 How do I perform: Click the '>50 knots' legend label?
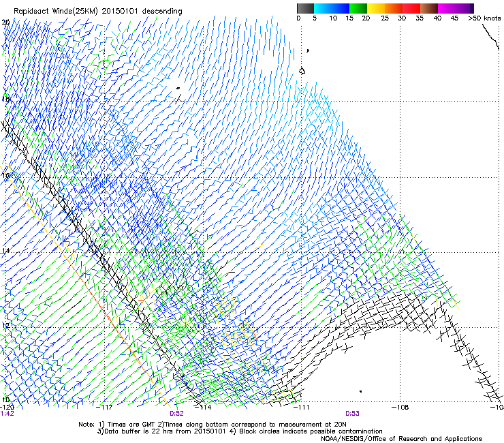pos(484,18)
